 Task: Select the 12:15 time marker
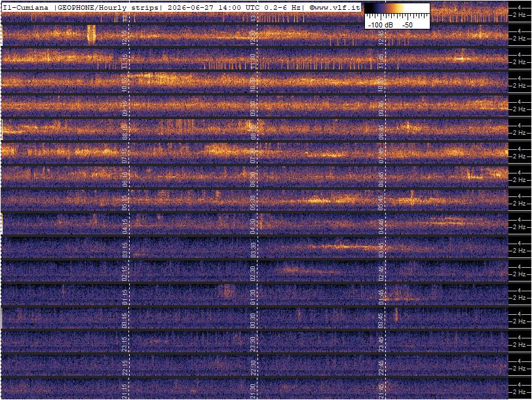[124, 37]
